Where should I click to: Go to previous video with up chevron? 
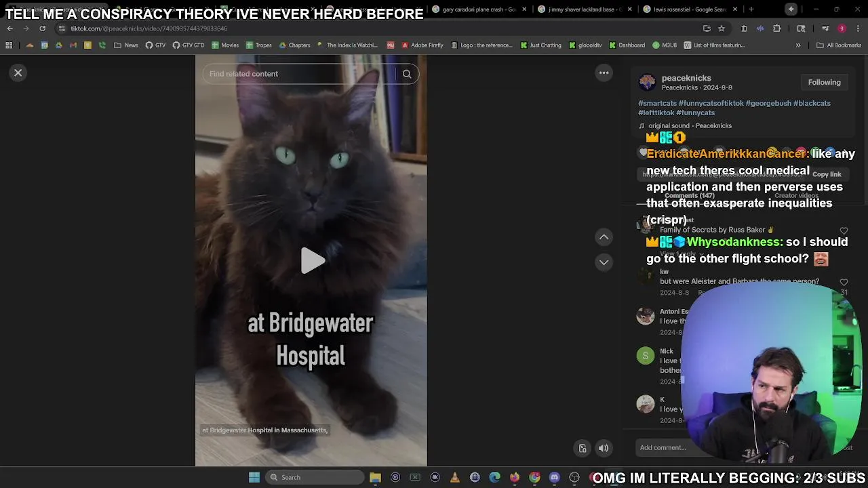[x=604, y=237]
